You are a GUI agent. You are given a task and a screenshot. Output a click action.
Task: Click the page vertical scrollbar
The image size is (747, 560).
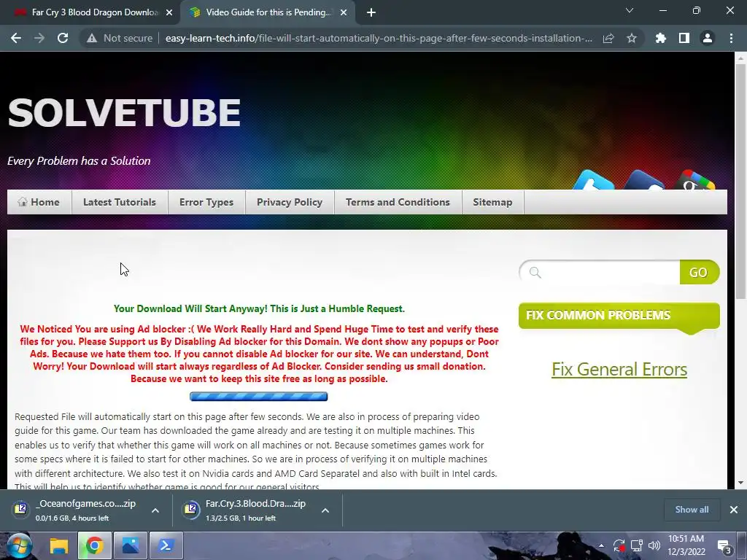[740, 181]
